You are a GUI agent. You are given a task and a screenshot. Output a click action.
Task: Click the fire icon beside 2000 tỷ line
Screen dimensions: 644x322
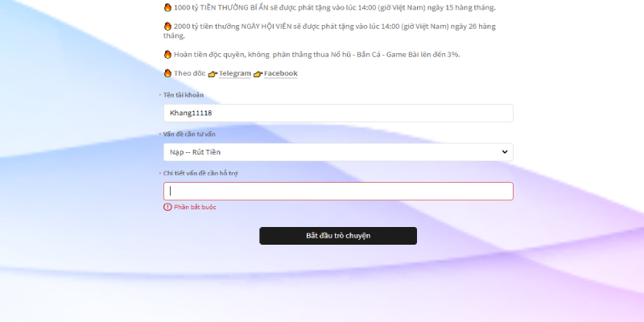[167, 27]
